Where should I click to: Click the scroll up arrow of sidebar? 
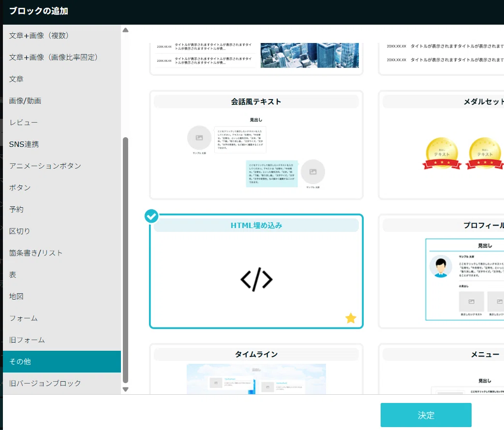coord(126,30)
